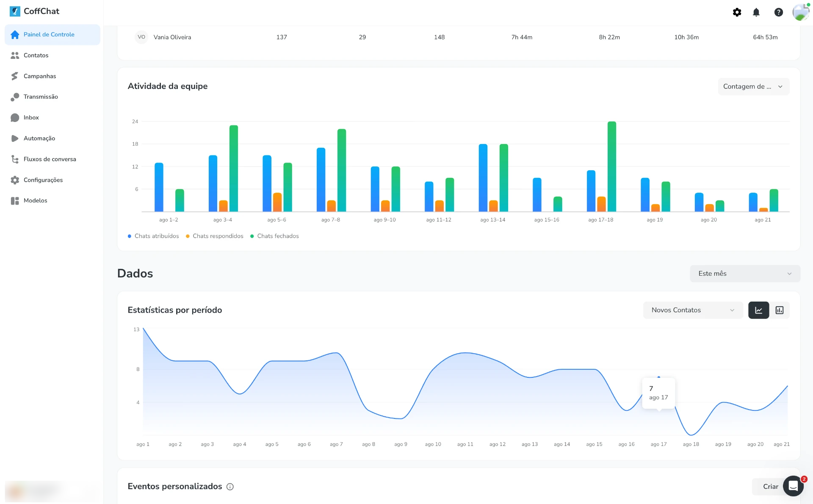Click the Painel de Controle home icon
The image size is (813, 504).
15,35
